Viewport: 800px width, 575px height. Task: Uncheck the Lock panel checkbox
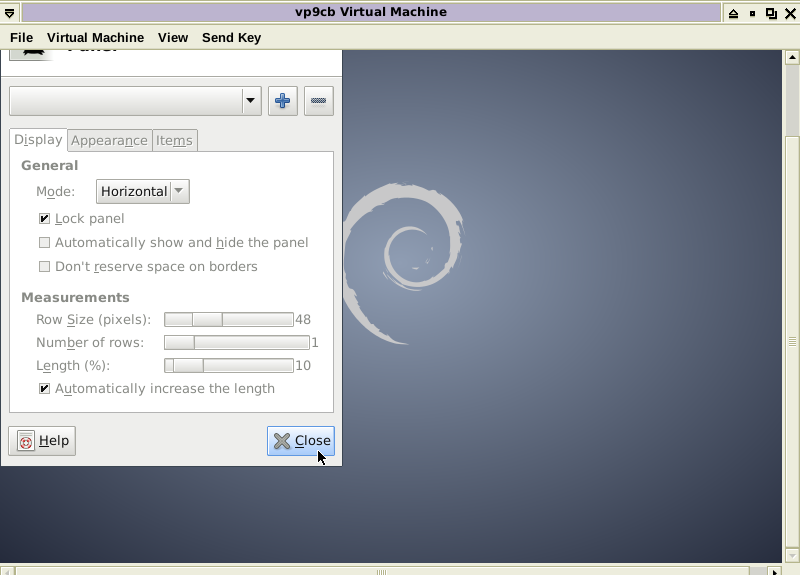coord(44,219)
